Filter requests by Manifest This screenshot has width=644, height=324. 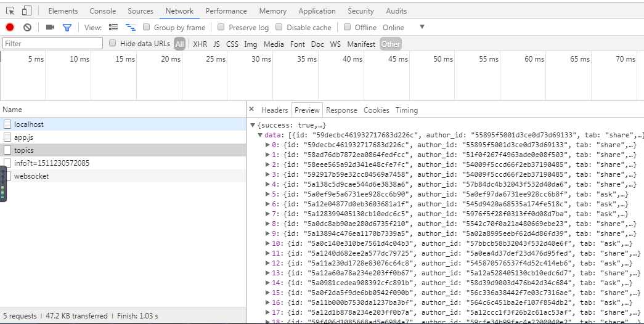pos(361,44)
